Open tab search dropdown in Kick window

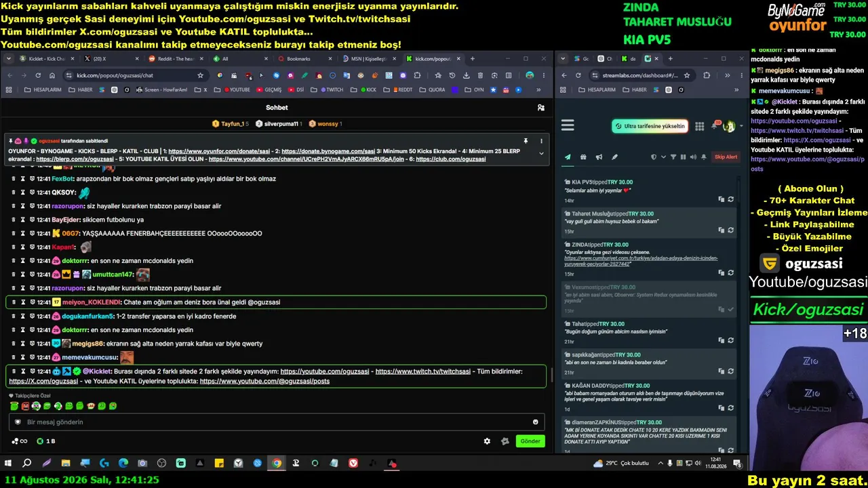pos(9,59)
